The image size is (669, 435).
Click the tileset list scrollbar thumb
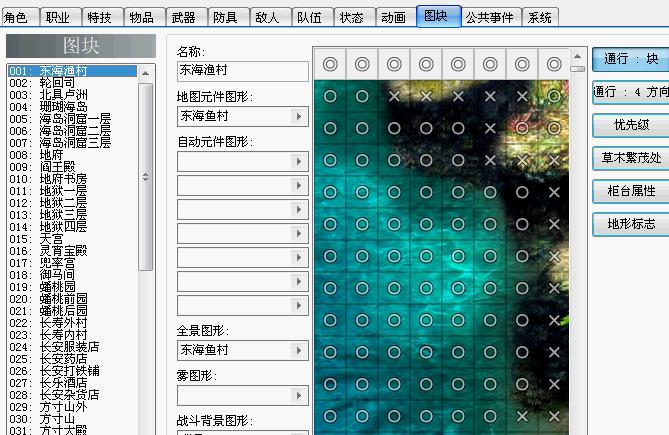click(145, 177)
